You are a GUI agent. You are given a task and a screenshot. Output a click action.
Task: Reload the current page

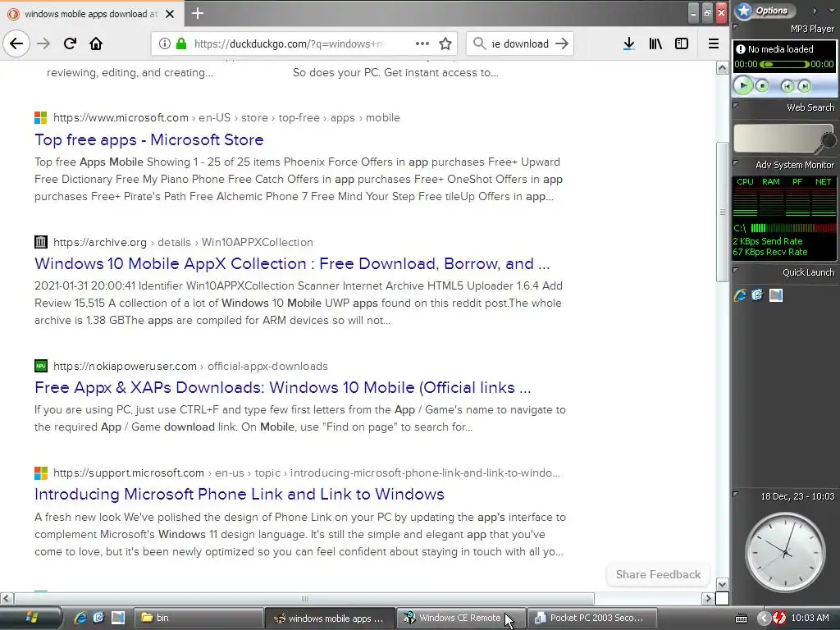[x=70, y=43]
